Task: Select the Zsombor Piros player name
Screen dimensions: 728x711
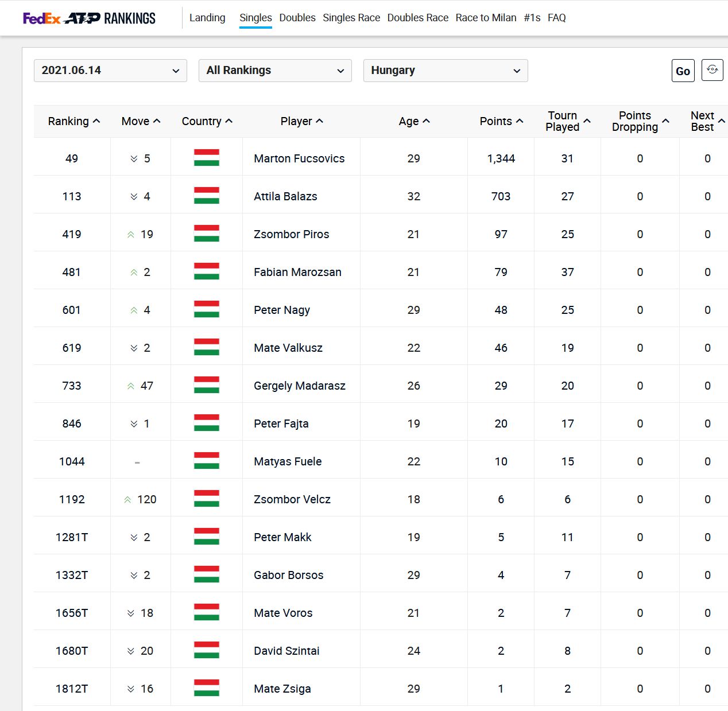Action: click(x=291, y=234)
